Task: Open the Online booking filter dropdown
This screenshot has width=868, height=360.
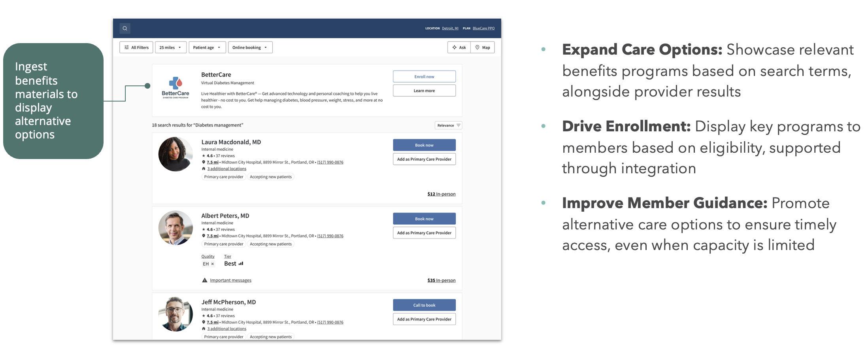Action: (x=250, y=47)
